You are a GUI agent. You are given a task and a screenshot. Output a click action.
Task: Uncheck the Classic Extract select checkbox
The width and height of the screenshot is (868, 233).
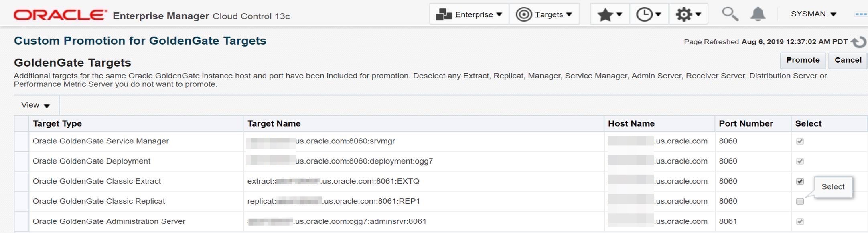pyautogui.click(x=800, y=181)
